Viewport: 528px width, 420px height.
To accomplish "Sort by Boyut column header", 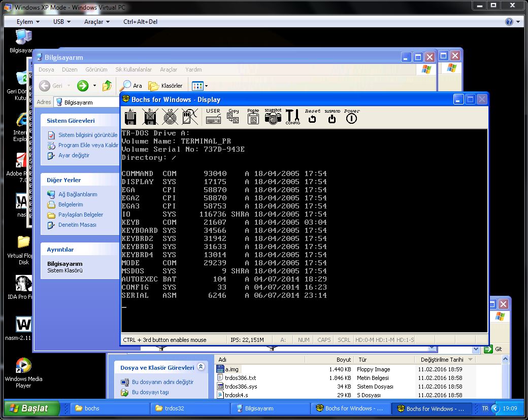I will pos(329,360).
